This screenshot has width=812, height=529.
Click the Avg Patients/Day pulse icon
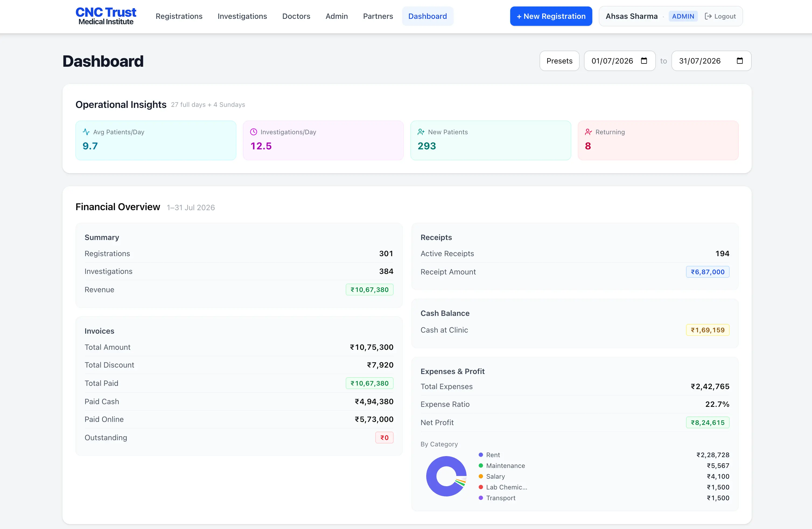click(86, 132)
